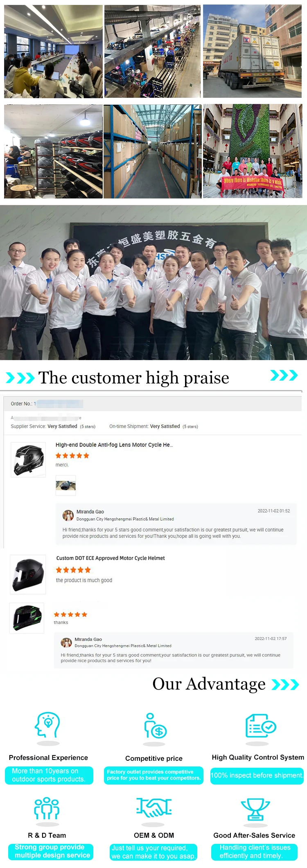Click the High-end Double Anti-fog Lens title
This screenshot has width=307, height=868.
(x=114, y=445)
